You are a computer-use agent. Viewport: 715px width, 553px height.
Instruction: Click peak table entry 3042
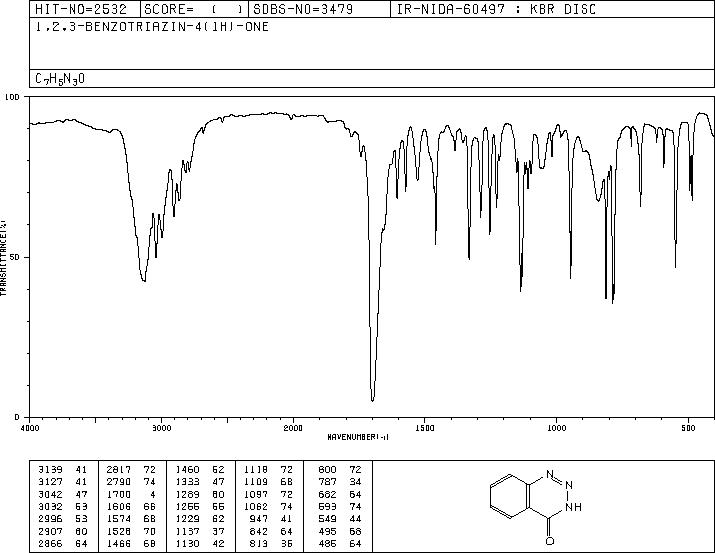50,495
